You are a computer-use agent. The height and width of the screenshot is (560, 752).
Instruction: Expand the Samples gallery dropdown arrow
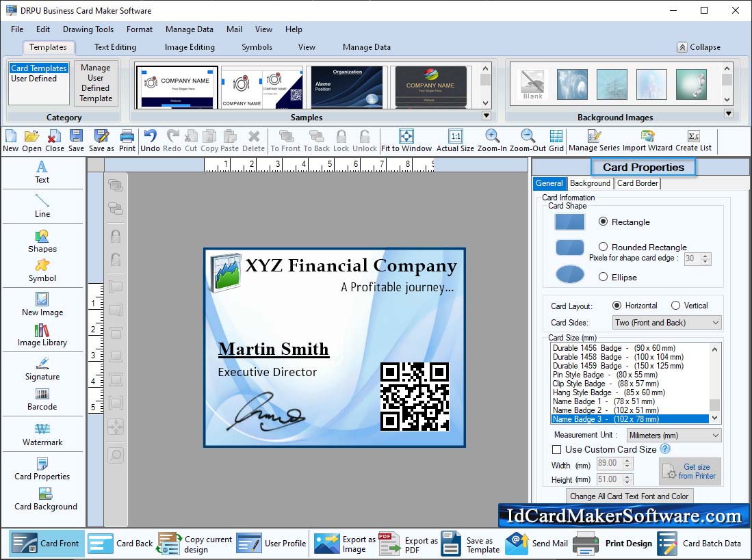click(487, 116)
